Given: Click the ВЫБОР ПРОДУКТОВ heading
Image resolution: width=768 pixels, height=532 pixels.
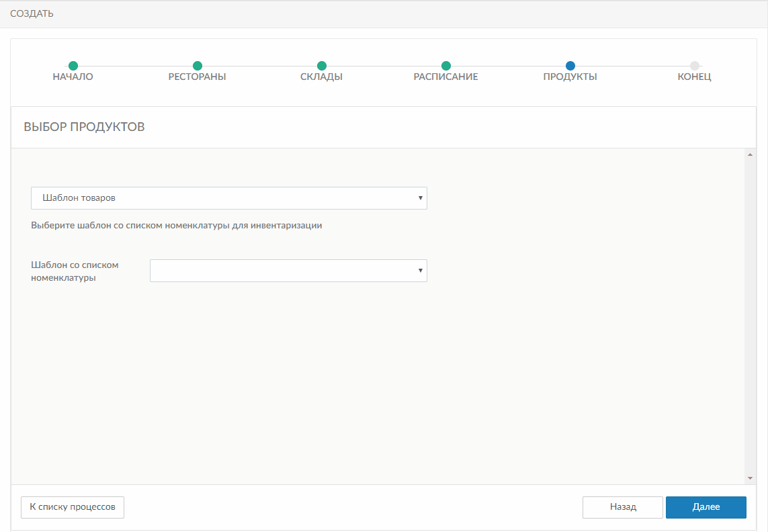Looking at the screenshot, I should tap(84, 126).
